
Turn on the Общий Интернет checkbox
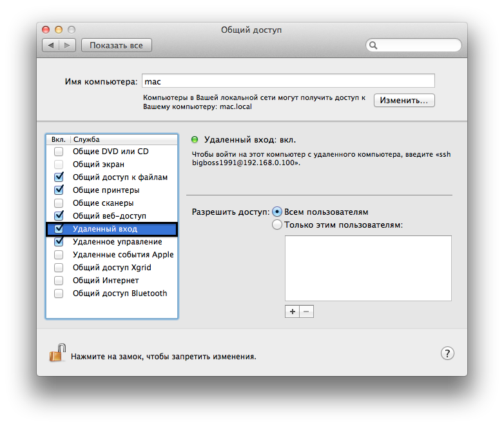59,281
